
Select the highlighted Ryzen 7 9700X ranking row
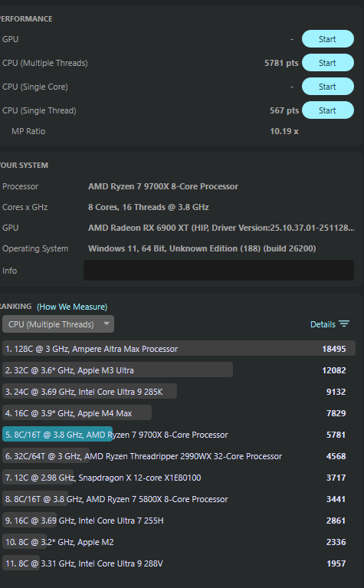point(179,435)
